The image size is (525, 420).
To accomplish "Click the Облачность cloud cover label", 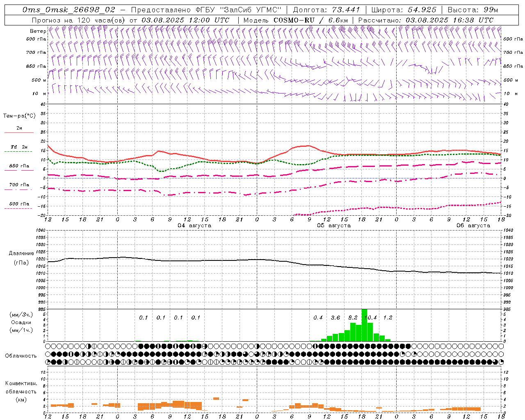I will coord(21,356).
